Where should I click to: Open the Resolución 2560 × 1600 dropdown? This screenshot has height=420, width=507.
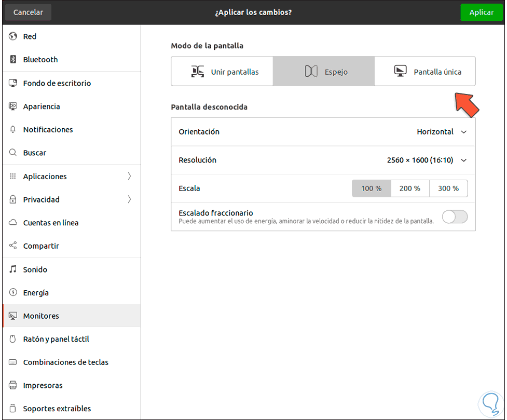(427, 160)
